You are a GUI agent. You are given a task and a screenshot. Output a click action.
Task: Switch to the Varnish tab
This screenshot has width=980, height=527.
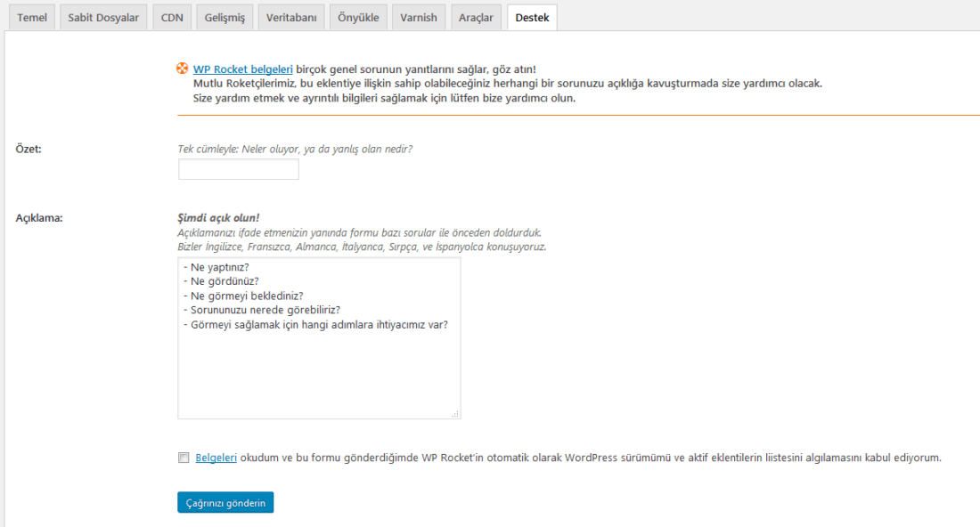(419, 18)
